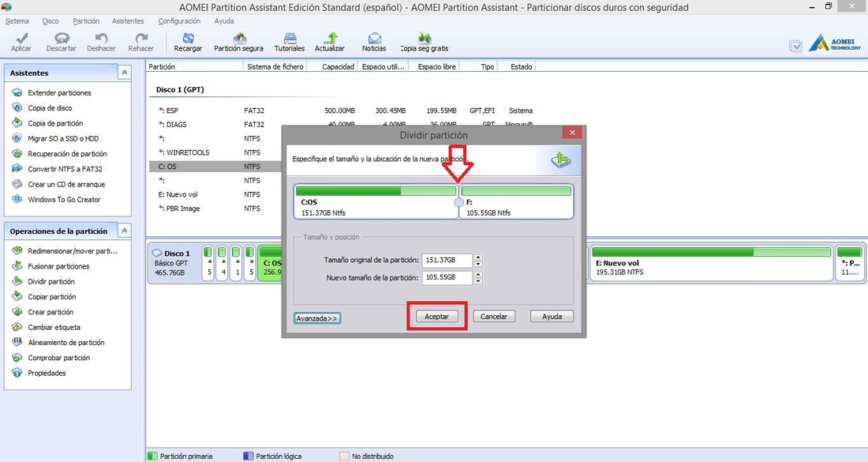Screen dimensions: 868x462
Task: Click Cancelar in the dialog
Action: [494, 317]
